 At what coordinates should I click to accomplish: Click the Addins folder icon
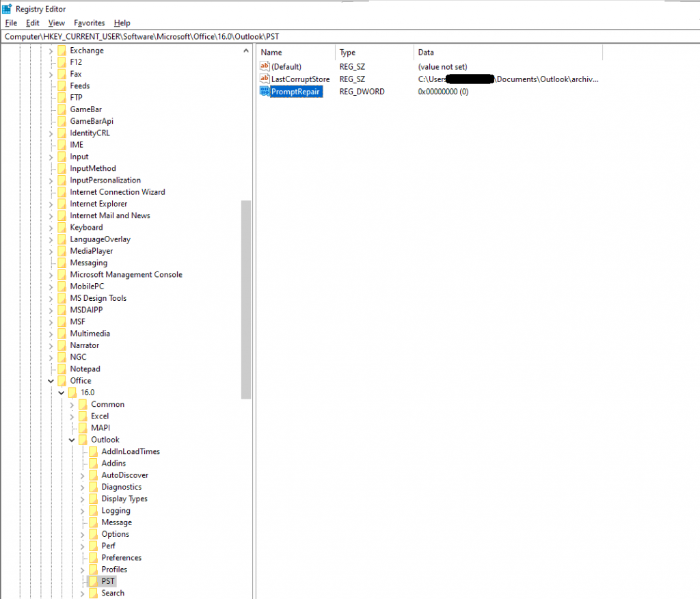pyautogui.click(x=94, y=463)
